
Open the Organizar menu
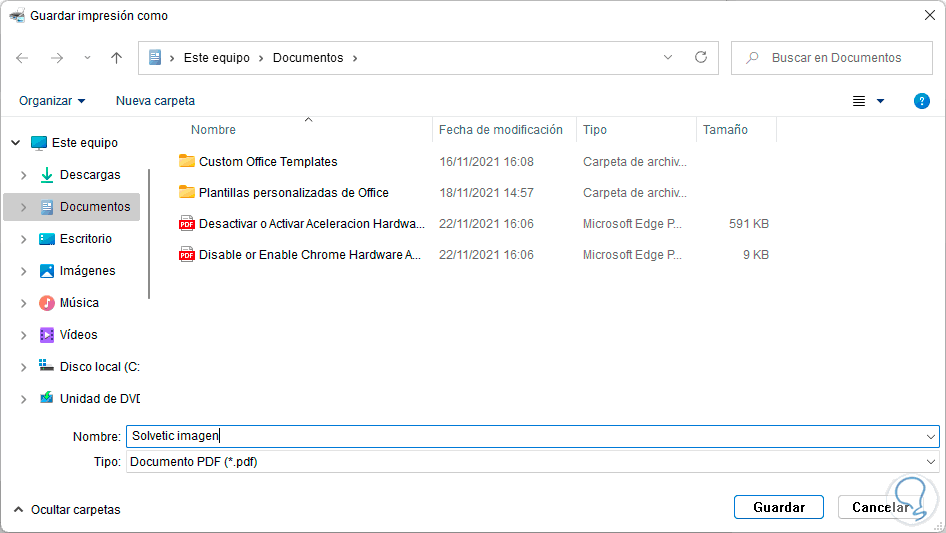[x=52, y=101]
